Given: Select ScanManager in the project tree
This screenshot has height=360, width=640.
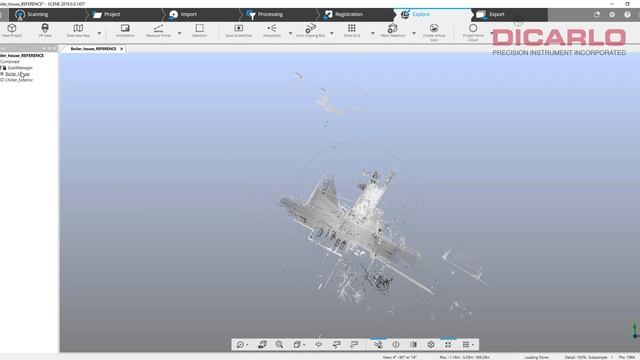Looking at the screenshot, I should click(20, 68).
